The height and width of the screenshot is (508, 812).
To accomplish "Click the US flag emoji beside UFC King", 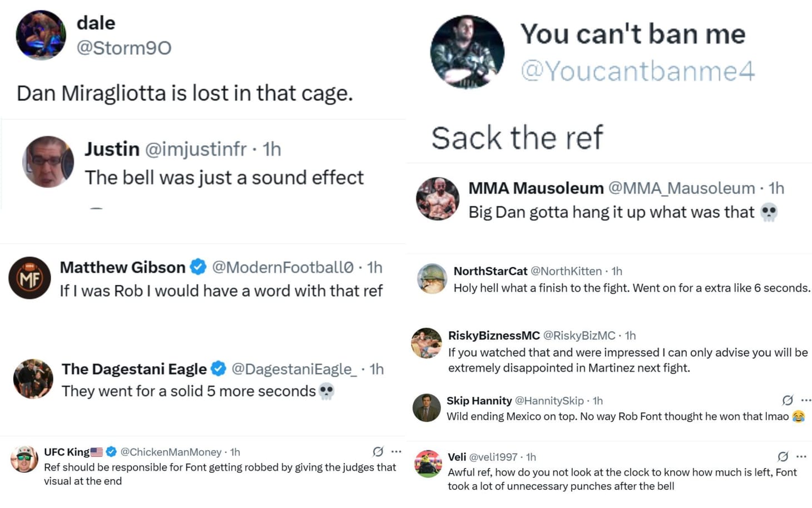I will [x=97, y=451].
